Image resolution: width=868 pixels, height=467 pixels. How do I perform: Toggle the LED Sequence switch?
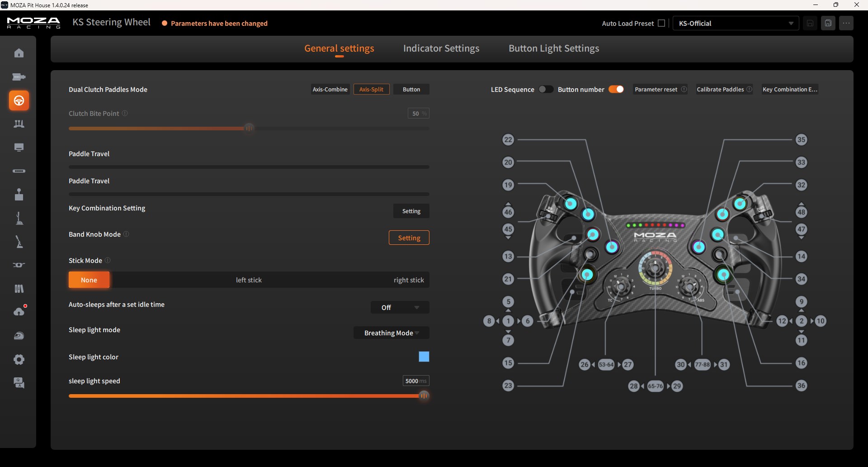click(x=546, y=89)
